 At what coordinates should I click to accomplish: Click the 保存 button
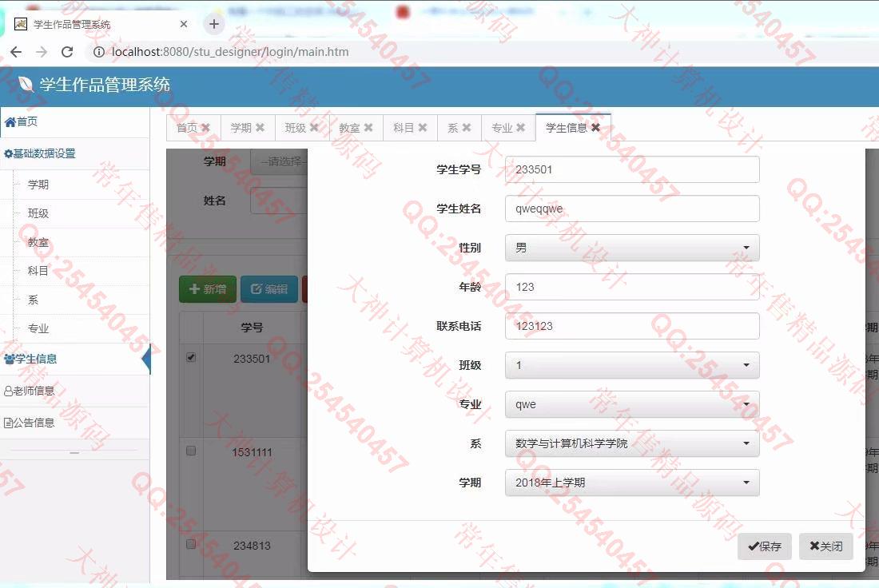(x=765, y=546)
